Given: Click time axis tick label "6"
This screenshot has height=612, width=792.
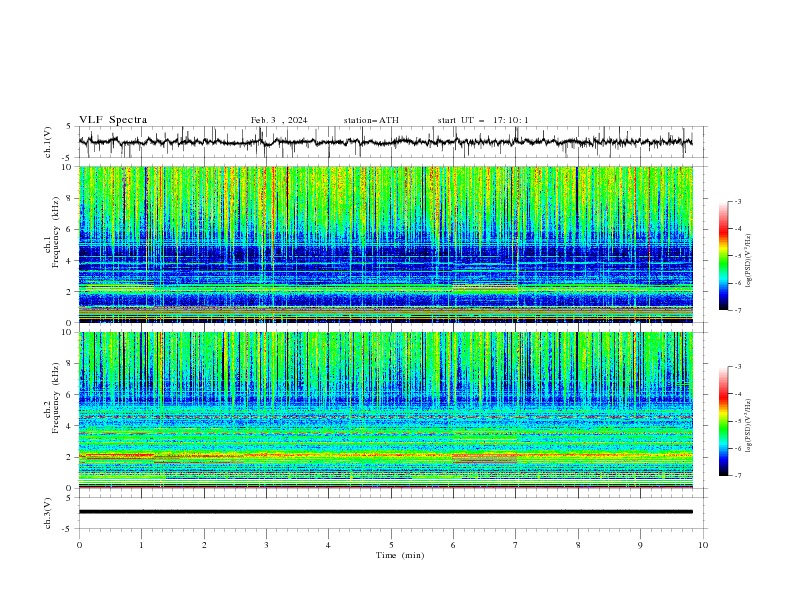Looking at the screenshot, I should [453, 545].
